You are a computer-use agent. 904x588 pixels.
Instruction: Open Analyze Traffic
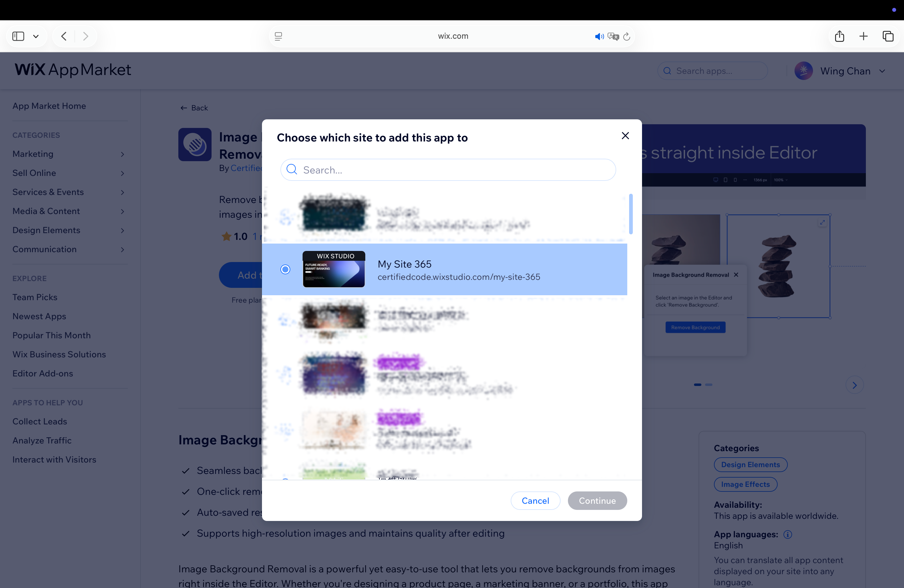click(x=42, y=440)
